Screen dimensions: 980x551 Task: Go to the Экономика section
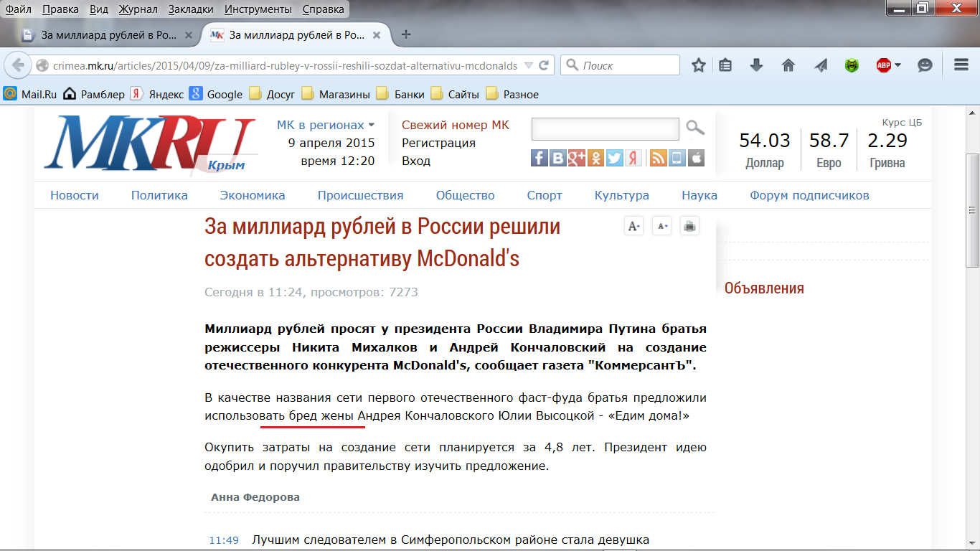(253, 195)
